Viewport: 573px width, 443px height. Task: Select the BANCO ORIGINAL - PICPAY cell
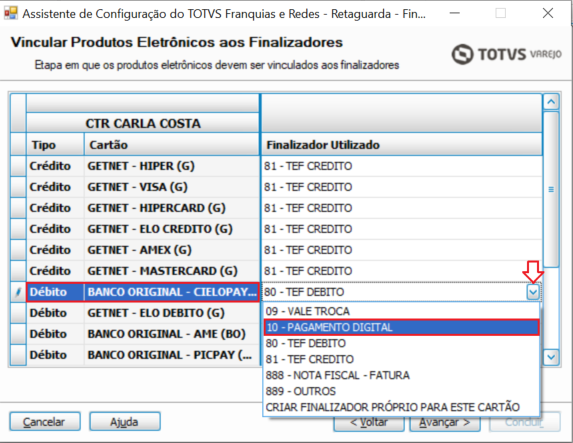coord(172,355)
